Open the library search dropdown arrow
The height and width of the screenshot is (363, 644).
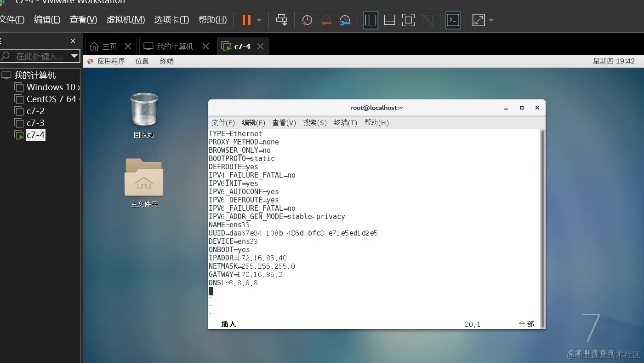(x=74, y=56)
